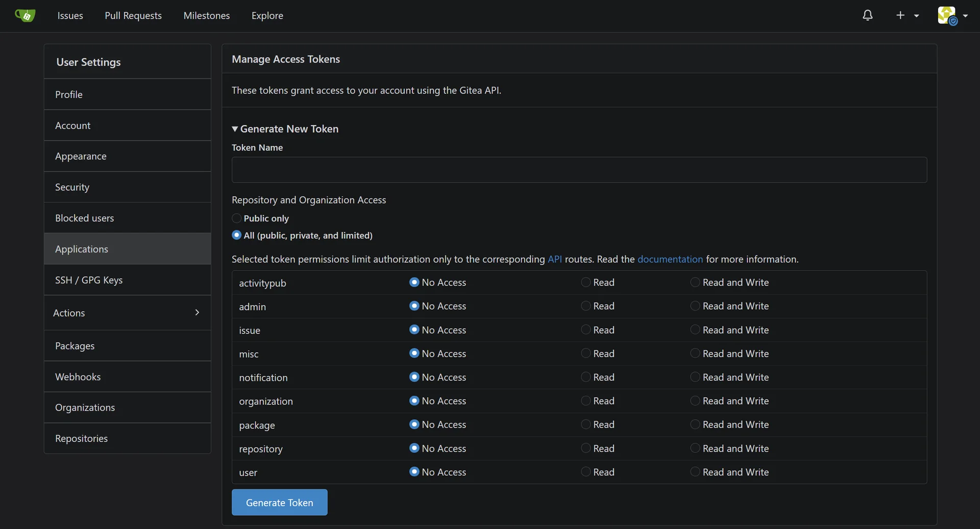Set misc scope to Read

point(585,354)
